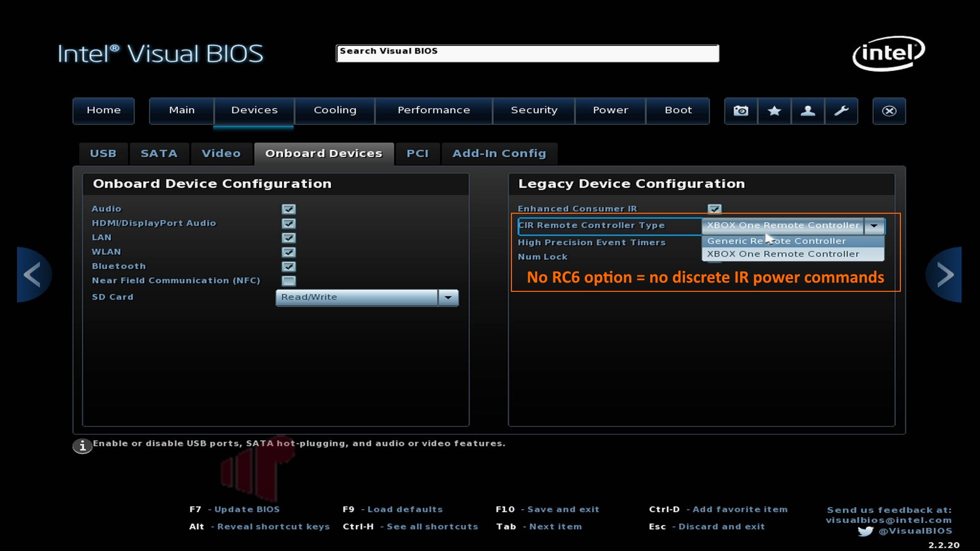The height and width of the screenshot is (551, 980).
Task: Open the Boot menu
Action: tap(678, 110)
